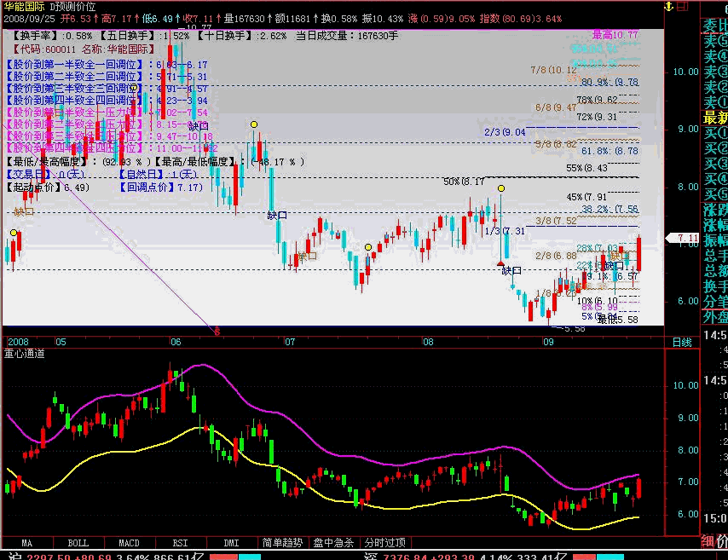The image size is (728, 560).
Task: Click the 10.00 value on the upper price axis
Action: click(685, 72)
